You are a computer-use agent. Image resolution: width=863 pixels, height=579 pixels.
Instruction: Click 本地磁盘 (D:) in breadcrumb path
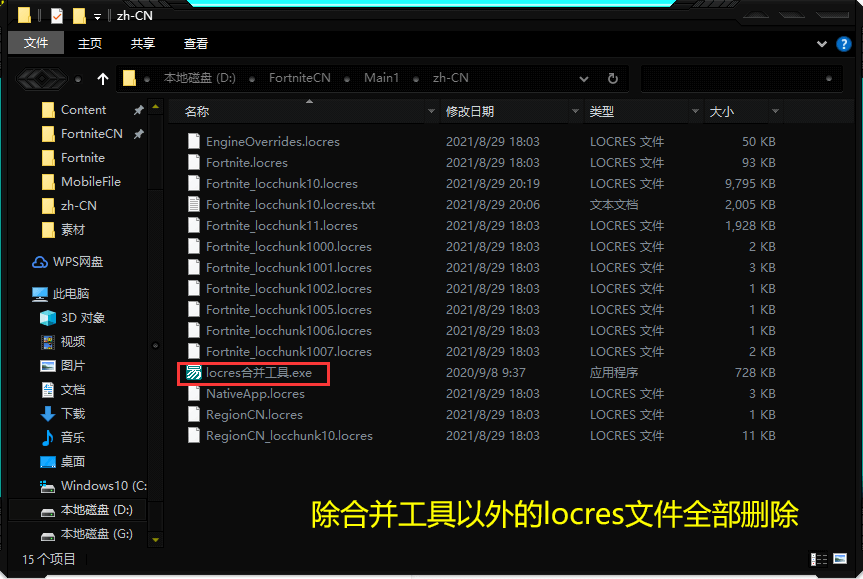pyautogui.click(x=199, y=78)
